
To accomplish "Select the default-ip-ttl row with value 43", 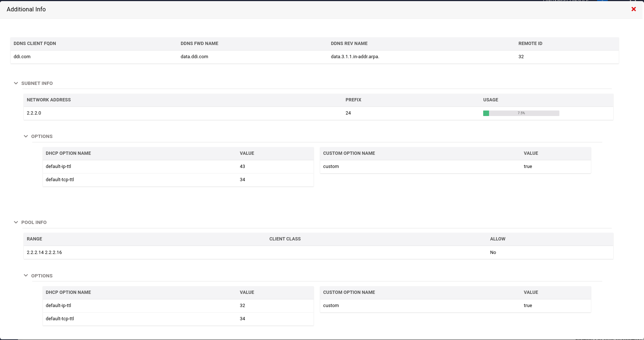I will click(x=59, y=167).
